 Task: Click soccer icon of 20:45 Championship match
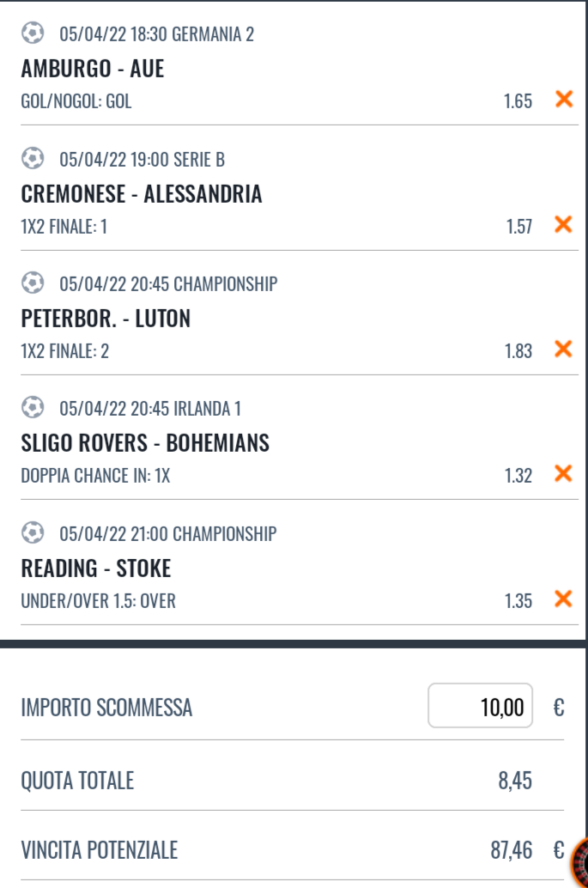[x=33, y=283]
